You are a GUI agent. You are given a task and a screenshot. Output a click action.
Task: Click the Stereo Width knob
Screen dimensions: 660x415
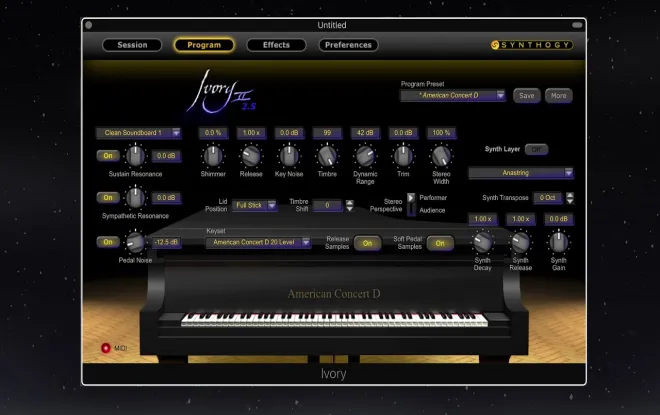point(441,156)
